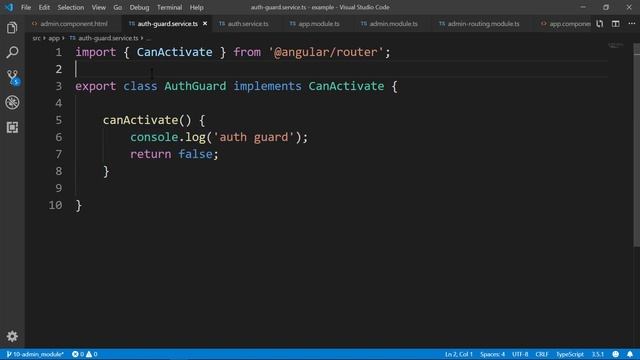Image resolution: width=640 pixels, height=360 pixels.
Task: Open the Selection menu
Action: tap(71, 7)
